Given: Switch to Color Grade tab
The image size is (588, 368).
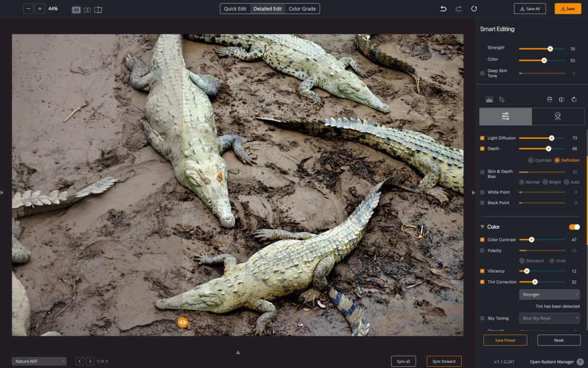Looking at the screenshot, I should pos(302,9).
